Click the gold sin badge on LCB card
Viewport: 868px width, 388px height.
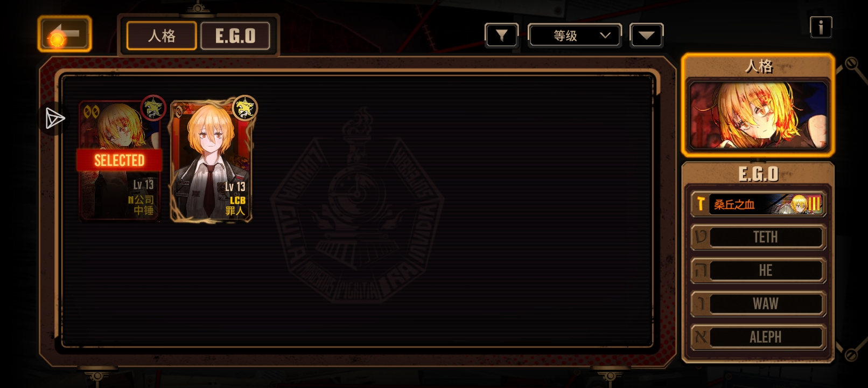coord(245,108)
